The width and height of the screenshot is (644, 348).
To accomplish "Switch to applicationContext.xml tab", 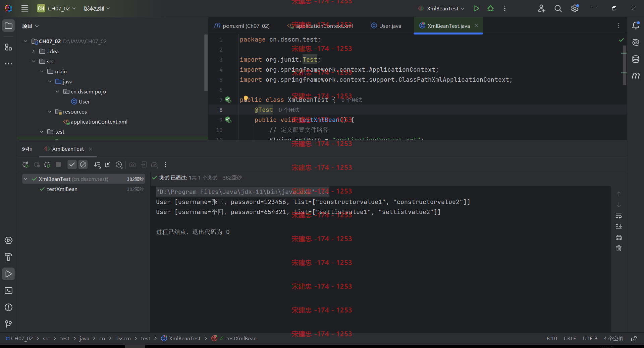I will click(320, 26).
